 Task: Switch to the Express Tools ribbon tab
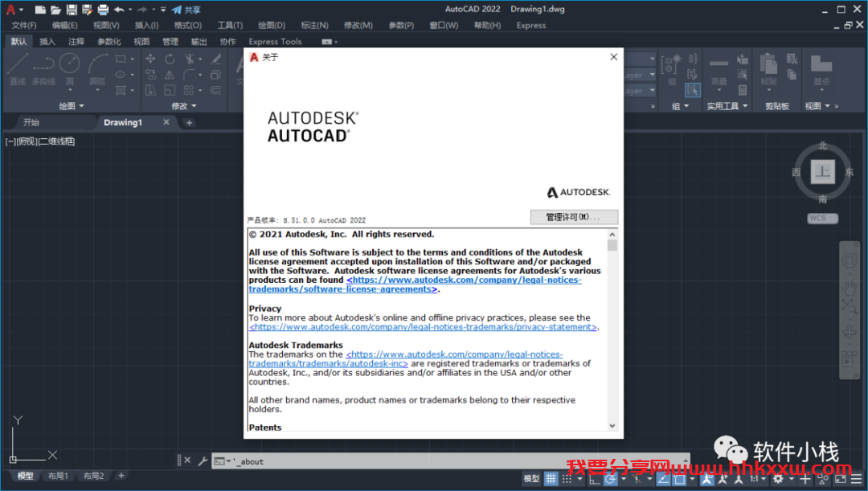[275, 42]
